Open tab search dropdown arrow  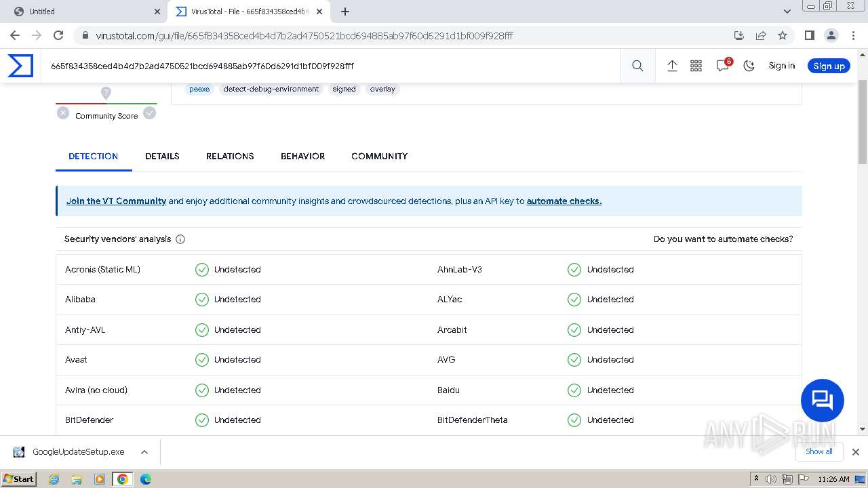pyautogui.click(x=787, y=12)
